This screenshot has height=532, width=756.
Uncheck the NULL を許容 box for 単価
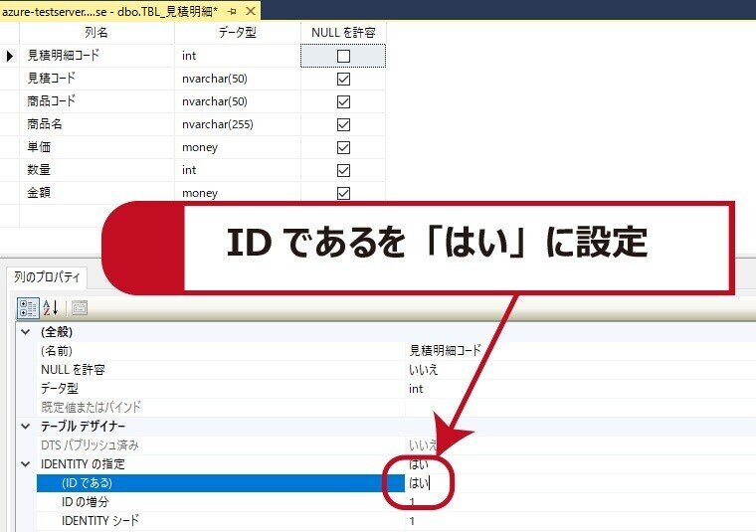click(343, 147)
